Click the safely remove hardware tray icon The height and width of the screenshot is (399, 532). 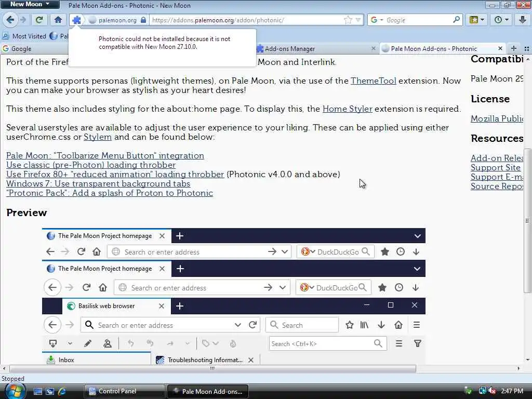(x=469, y=391)
